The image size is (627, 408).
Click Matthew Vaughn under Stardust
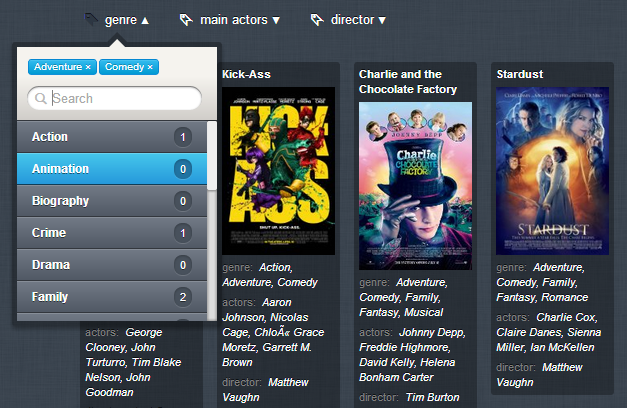(x=539, y=375)
